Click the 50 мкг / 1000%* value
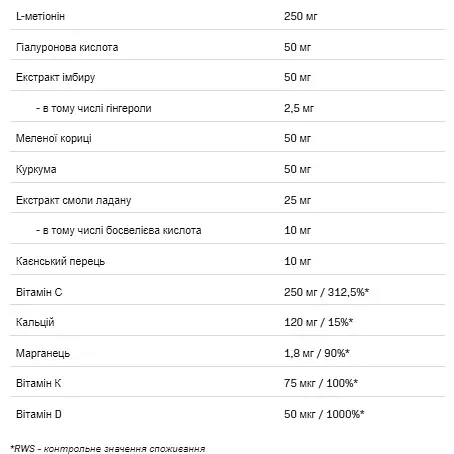454x454 pixels. pyautogui.click(x=324, y=414)
